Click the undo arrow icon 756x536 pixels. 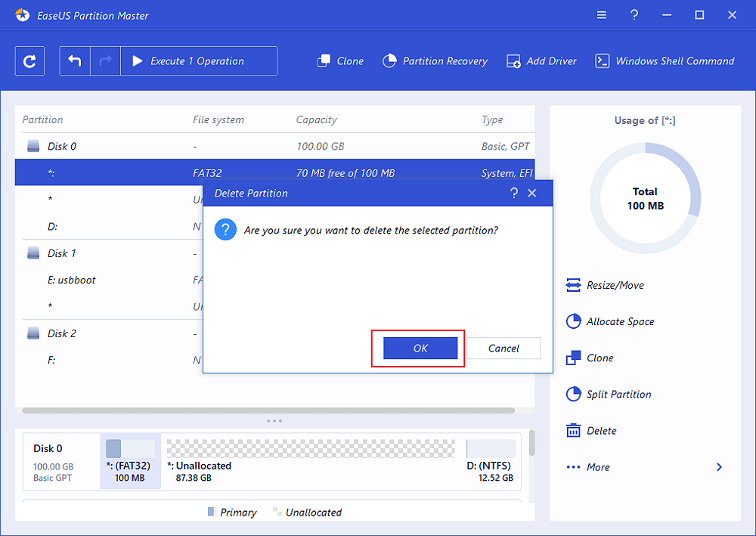pos(75,61)
